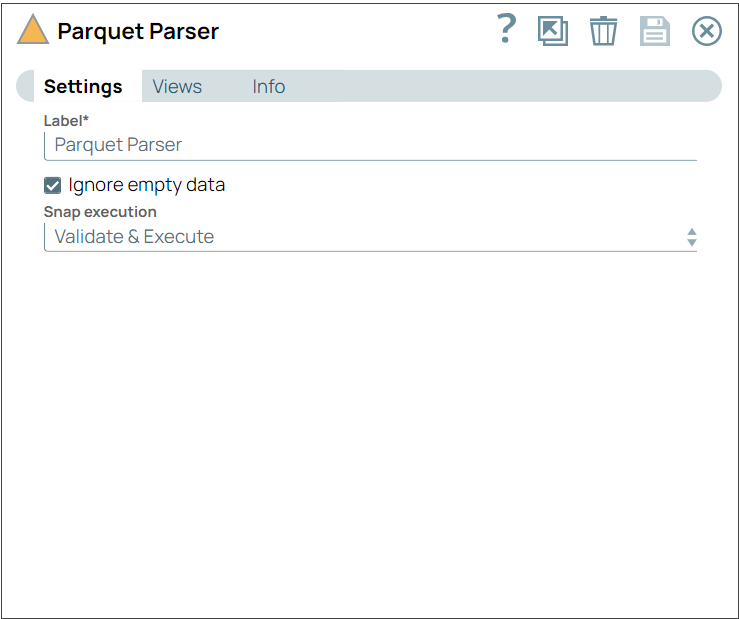Viewport: 739px width, 619px height.
Task: Click empty tab bar area right of Info
Action: [x=500, y=87]
